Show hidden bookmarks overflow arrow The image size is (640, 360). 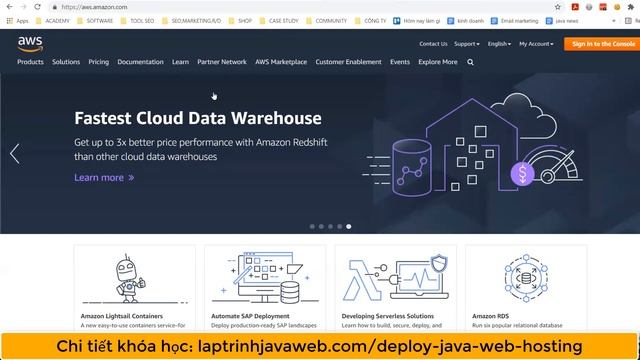[613, 21]
